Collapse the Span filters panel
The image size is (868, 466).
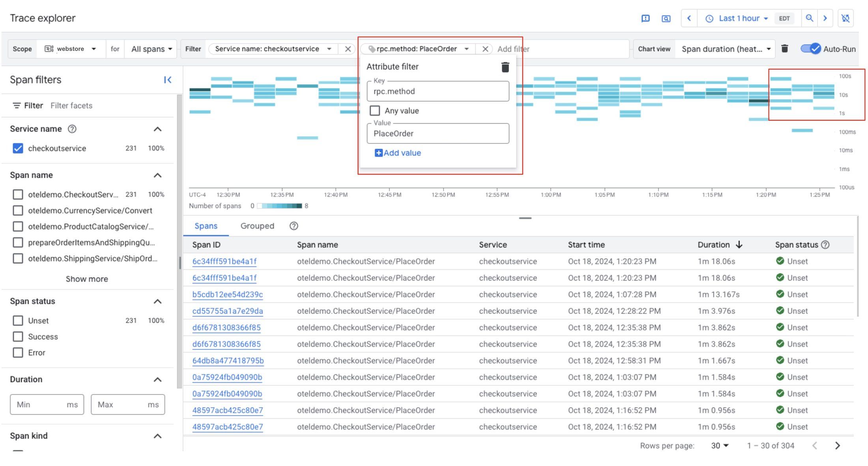168,80
